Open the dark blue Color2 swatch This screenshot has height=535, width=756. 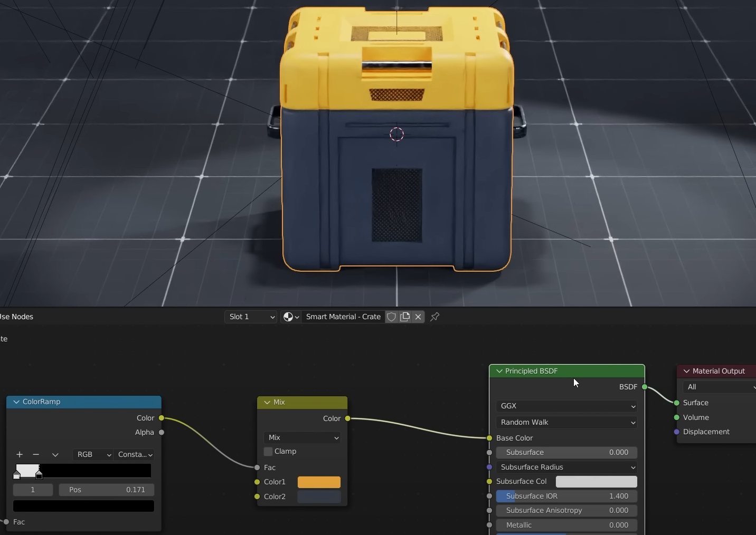[319, 496]
